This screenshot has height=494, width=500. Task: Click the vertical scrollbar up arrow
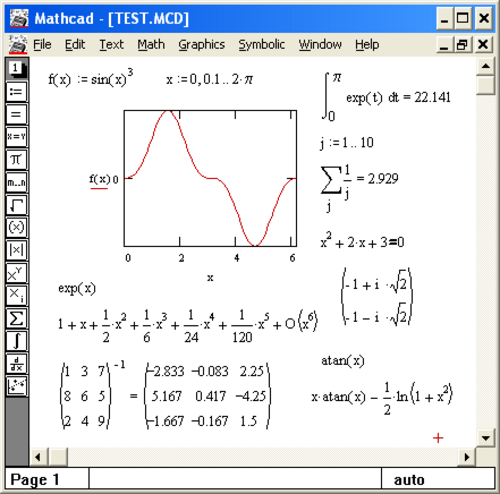pos(486,66)
